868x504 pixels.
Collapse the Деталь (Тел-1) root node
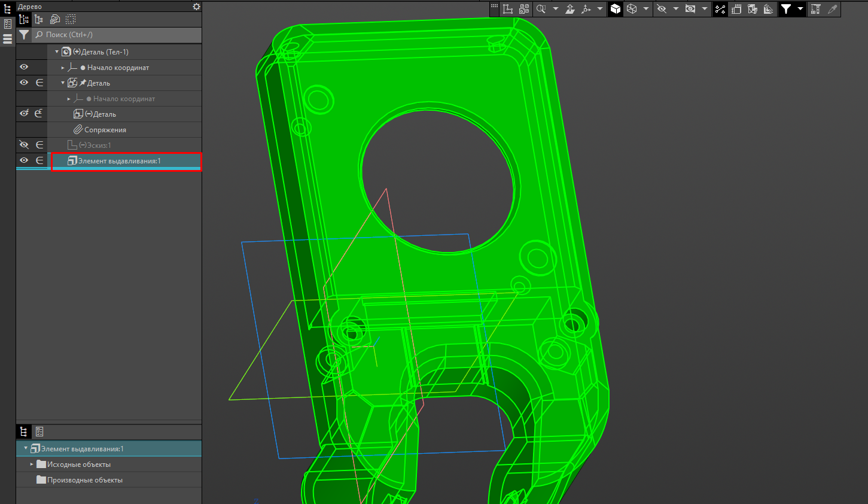pyautogui.click(x=57, y=52)
